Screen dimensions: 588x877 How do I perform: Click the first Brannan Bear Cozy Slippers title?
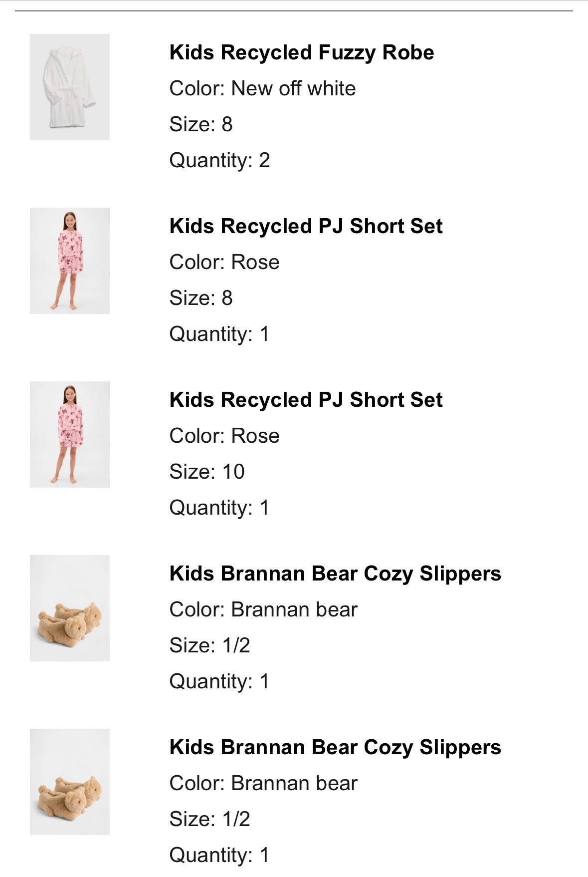coord(335,574)
